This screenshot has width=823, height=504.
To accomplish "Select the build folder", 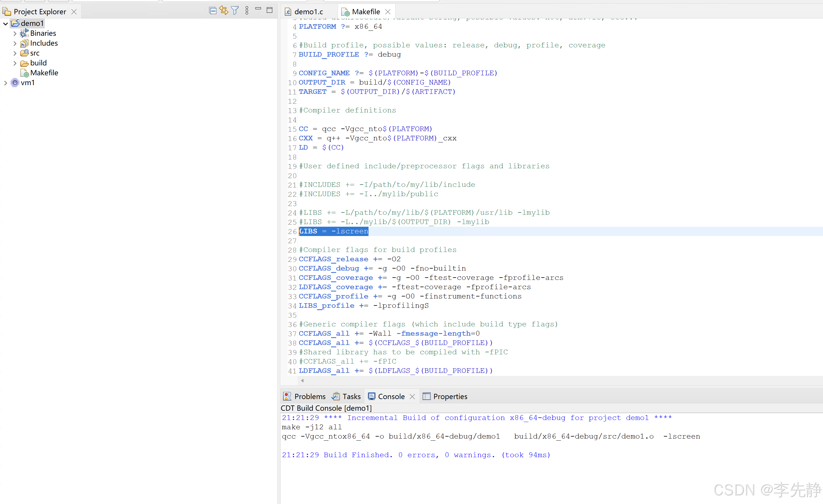I will click(38, 63).
